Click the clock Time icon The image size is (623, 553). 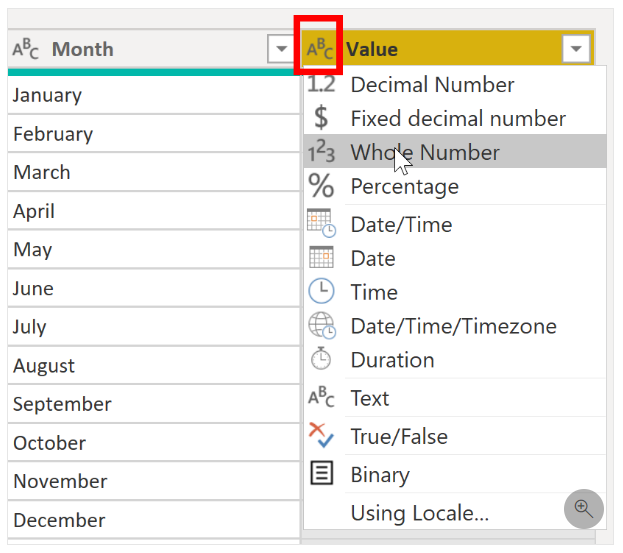pyautogui.click(x=321, y=291)
